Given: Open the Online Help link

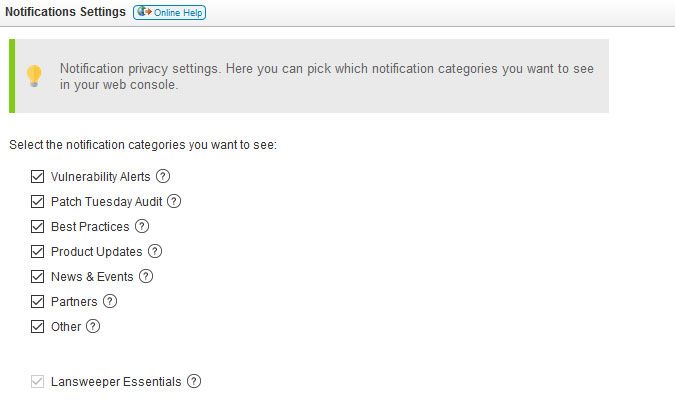Looking at the screenshot, I should pos(170,12).
